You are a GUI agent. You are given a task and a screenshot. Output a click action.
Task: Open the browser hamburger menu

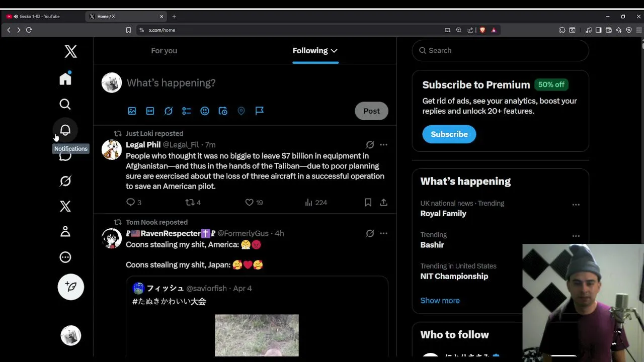(639, 30)
